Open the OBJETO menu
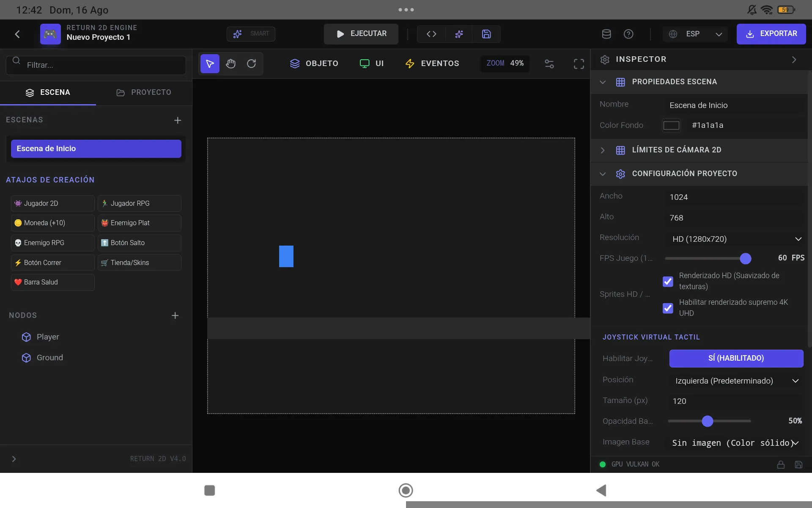 314,63
